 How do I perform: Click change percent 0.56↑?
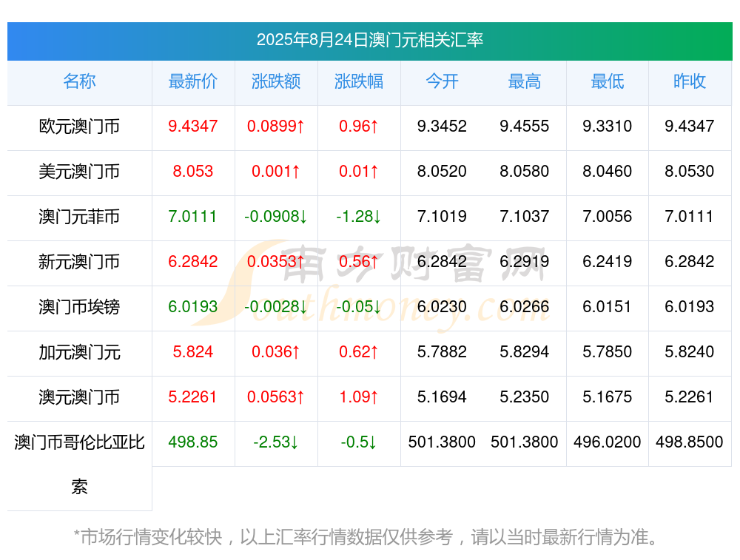point(359,261)
